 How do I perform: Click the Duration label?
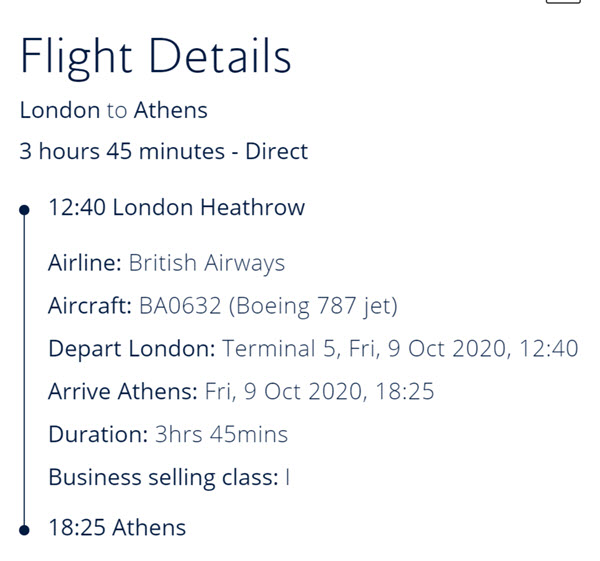[x=98, y=434]
